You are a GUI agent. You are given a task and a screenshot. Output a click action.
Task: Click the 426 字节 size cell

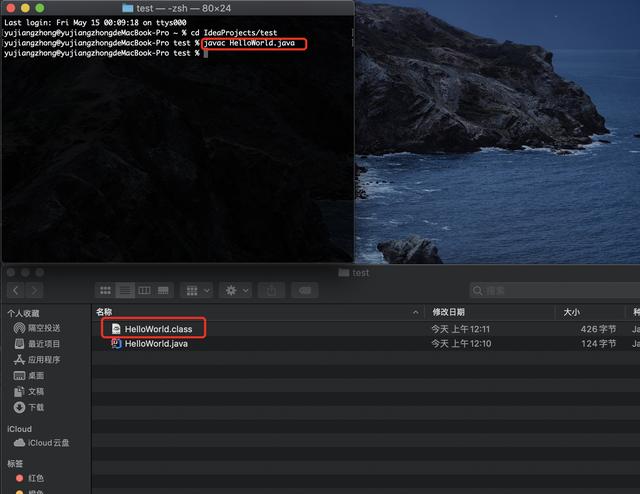(x=598, y=329)
